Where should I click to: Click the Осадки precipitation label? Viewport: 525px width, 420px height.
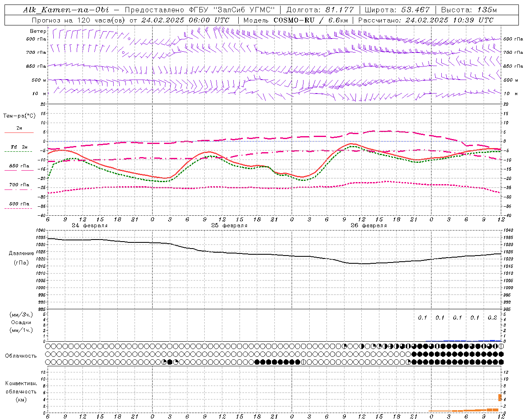tap(21, 322)
